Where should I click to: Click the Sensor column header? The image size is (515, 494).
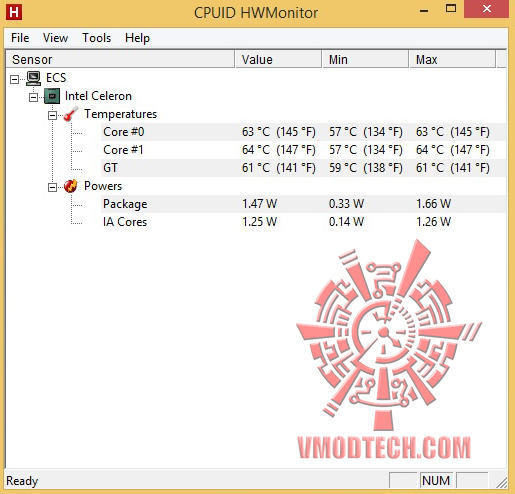[x=120, y=59]
